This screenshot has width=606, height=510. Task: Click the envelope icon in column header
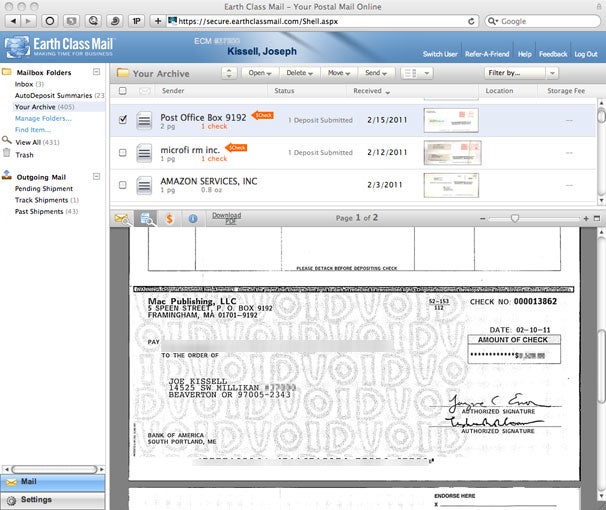click(x=145, y=91)
